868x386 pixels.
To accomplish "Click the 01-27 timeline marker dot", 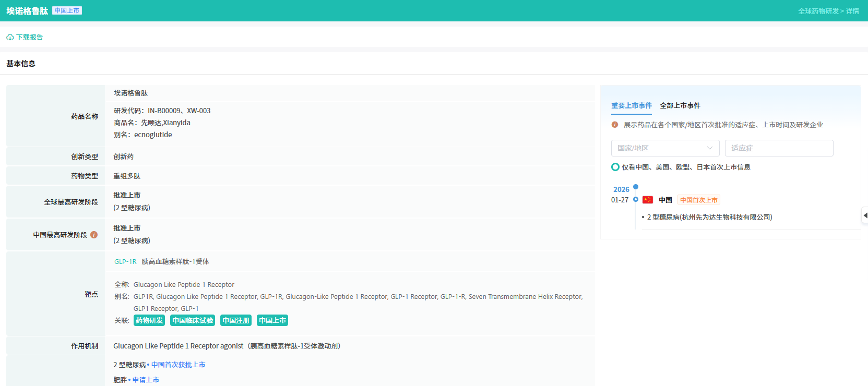I will pyautogui.click(x=636, y=199).
